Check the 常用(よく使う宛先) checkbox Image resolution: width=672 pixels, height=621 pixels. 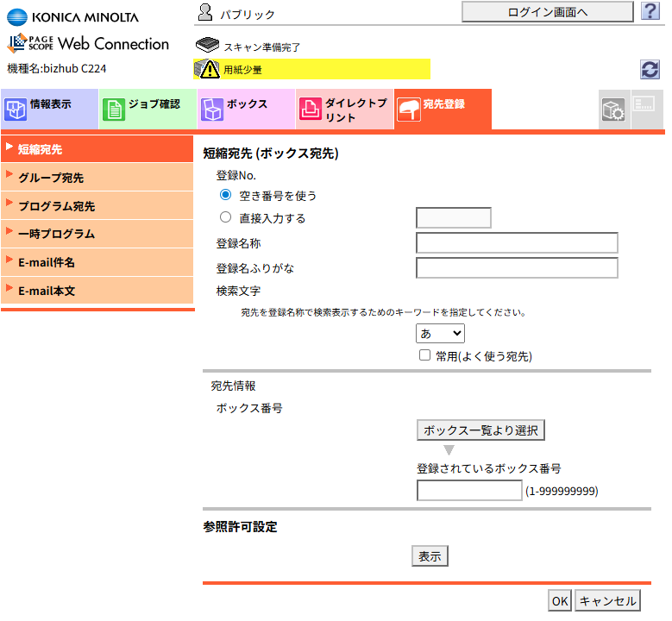pos(424,355)
